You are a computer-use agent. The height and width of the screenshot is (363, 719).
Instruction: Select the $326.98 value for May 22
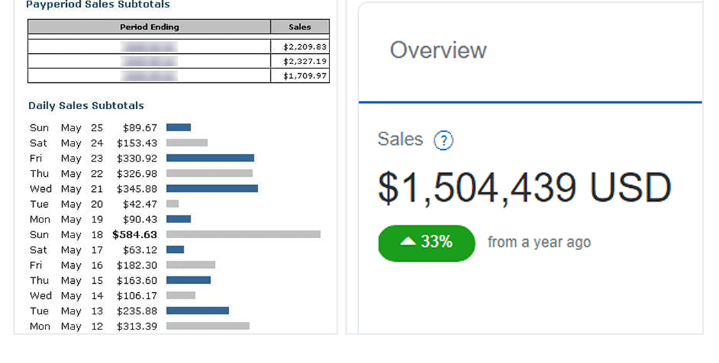pos(137,174)
